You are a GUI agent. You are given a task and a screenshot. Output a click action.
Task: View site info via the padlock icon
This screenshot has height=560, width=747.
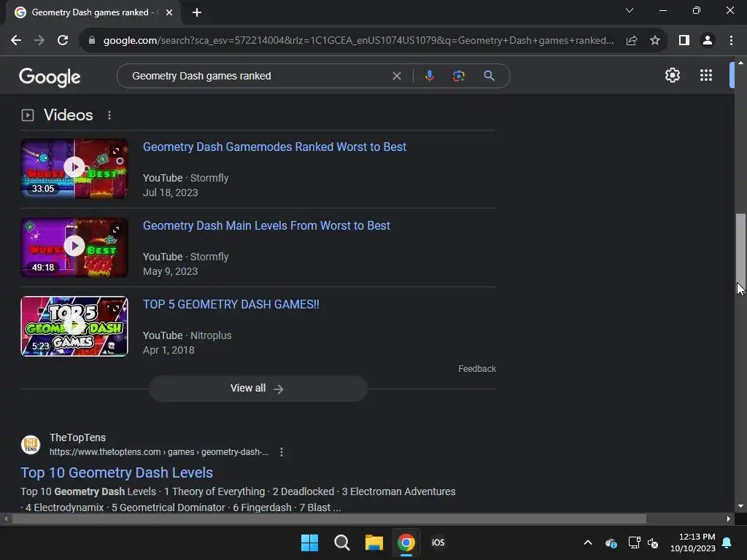[92, 41]
